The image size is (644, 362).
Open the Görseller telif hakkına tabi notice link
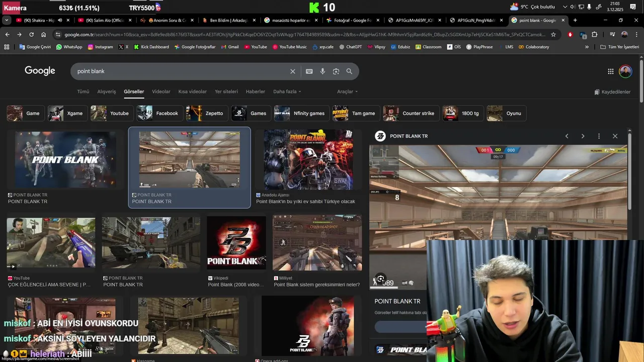pyautogui.click(x=400, y=313)
